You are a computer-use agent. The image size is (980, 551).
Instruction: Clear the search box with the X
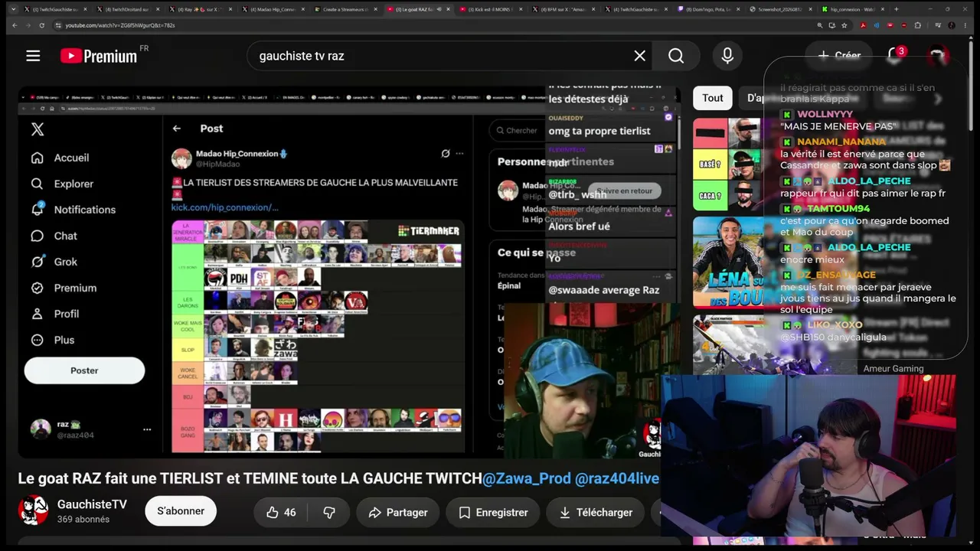click(640, 56)
